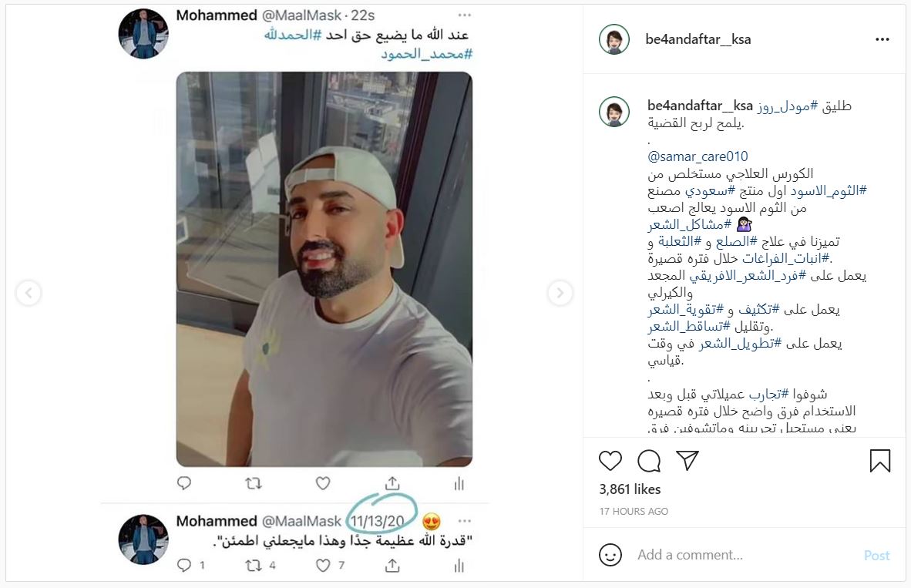Open post options three-dot menu
Viewport: 911px width, 588px height.
click(882, 39)
